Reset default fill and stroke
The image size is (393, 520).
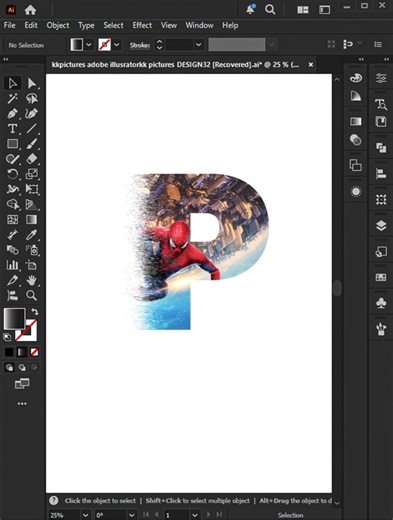[x=7, y=337]
